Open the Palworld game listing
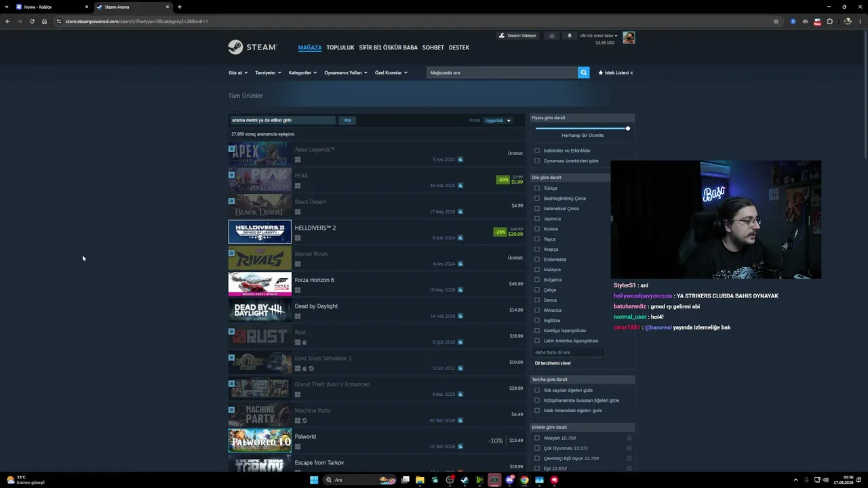 coord(377,441)
